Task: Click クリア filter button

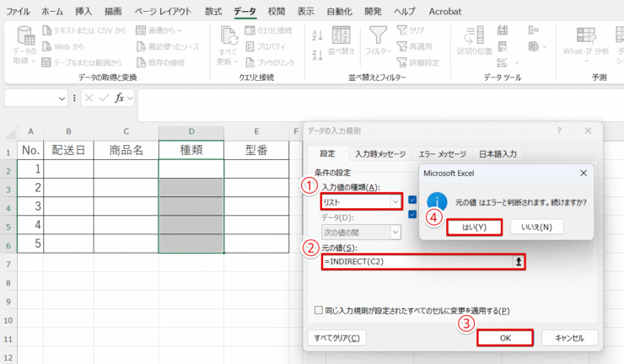Action: tap(411, 30)
